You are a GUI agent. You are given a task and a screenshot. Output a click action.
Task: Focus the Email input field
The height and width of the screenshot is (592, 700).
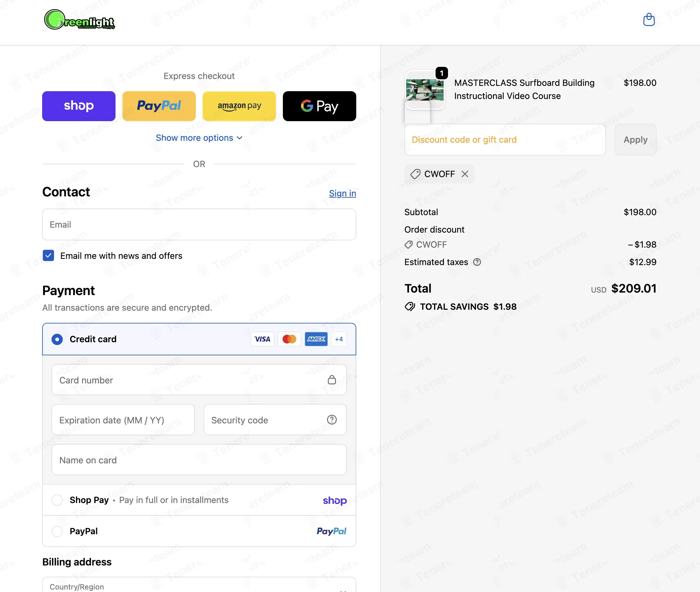[199, 224]
